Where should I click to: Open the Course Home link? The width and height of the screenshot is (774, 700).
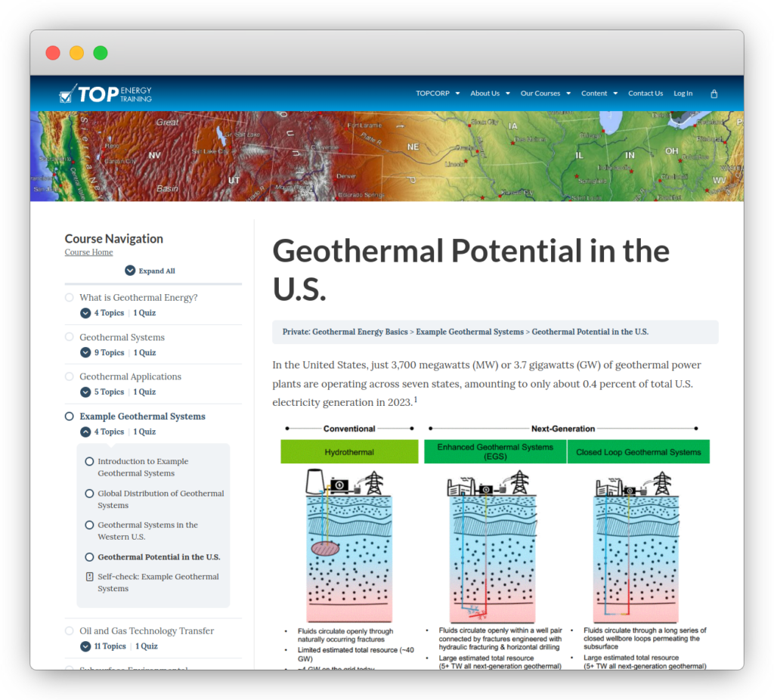(89, 252)
